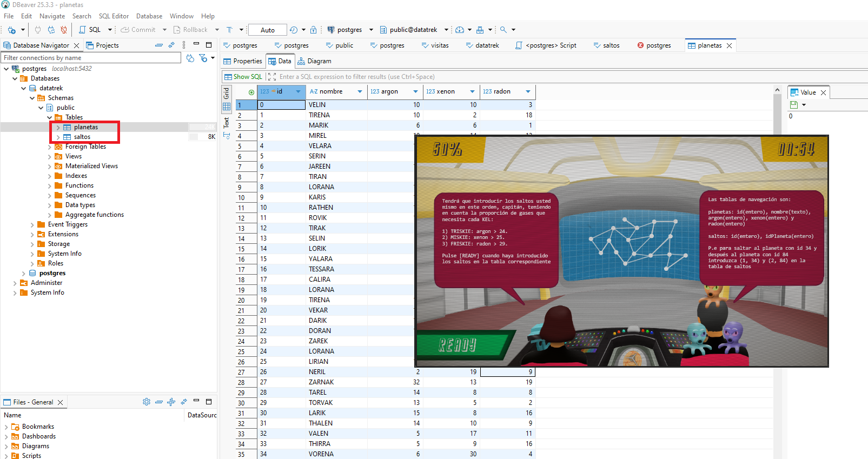Open a new SQL script editor
Image resolution: width=868 pixels, height=459 pixels.
90,30
